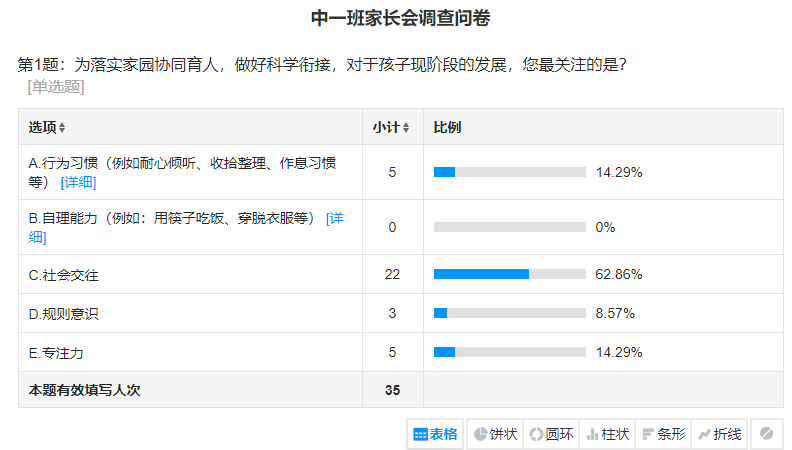
Task: Click the 62.86% progress bar for 社会交往
Action: tap(510, 274)
